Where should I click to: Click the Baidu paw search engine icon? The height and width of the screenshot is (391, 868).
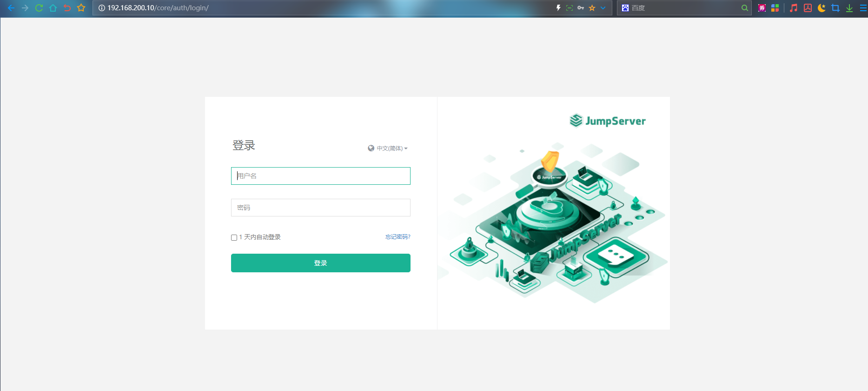(x=625, y=8)
